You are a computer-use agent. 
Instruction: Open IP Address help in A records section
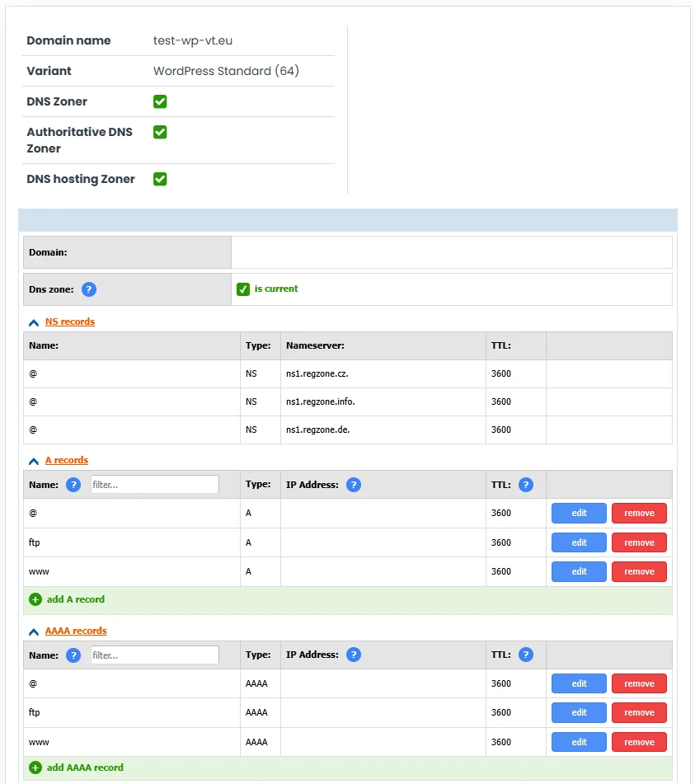coord(354,484)
